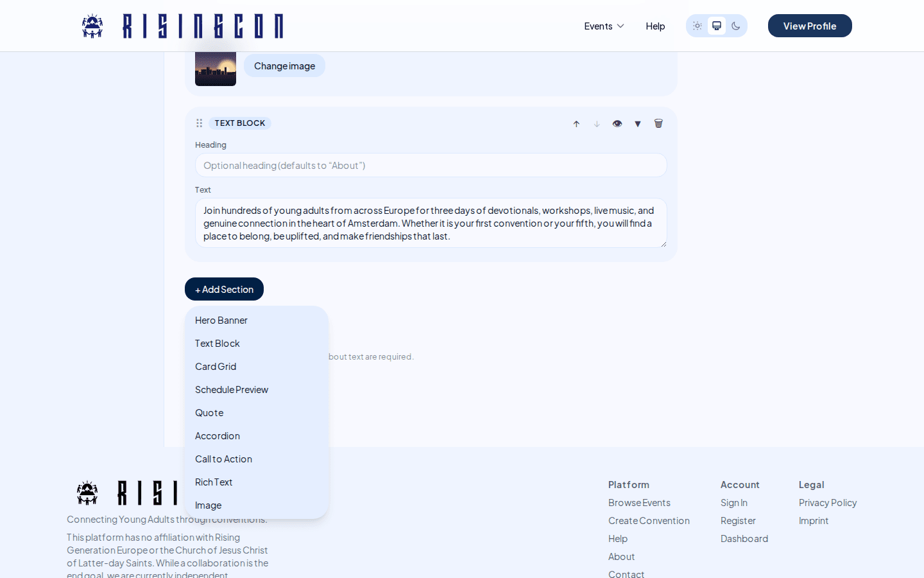
Task: Open the About footer link
Action: [621, 557]
